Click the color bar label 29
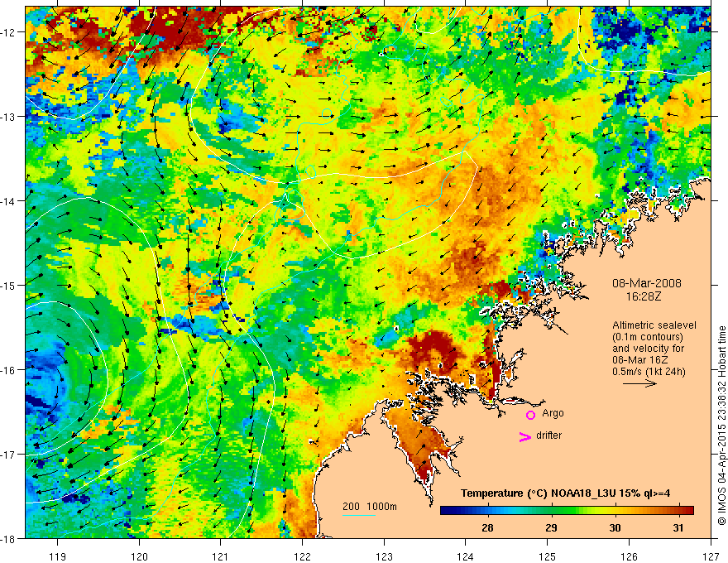This screenshot has width=728, height=563. click(x=551, y=527)
